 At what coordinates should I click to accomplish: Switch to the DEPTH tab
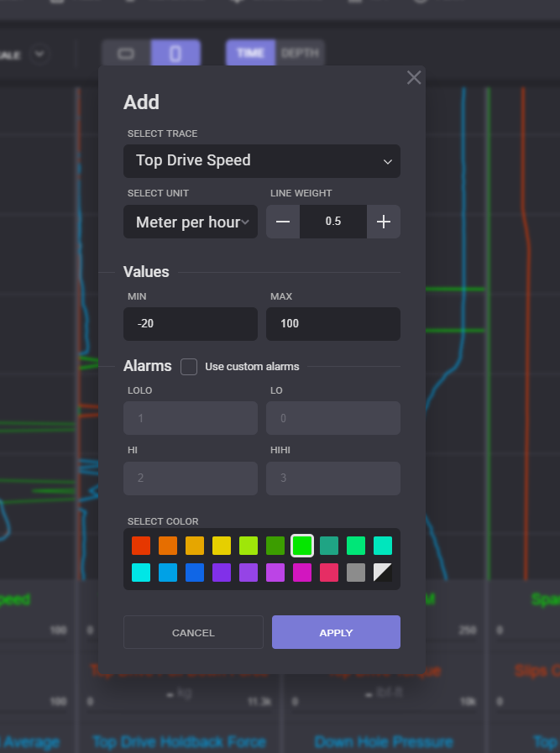300,53
